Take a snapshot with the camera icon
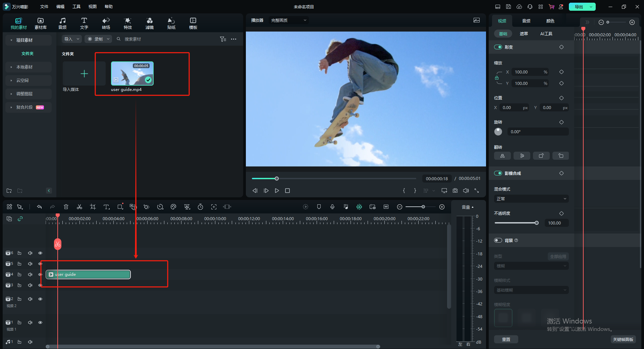This screenshot has height=349, width=644. (455, 191)
